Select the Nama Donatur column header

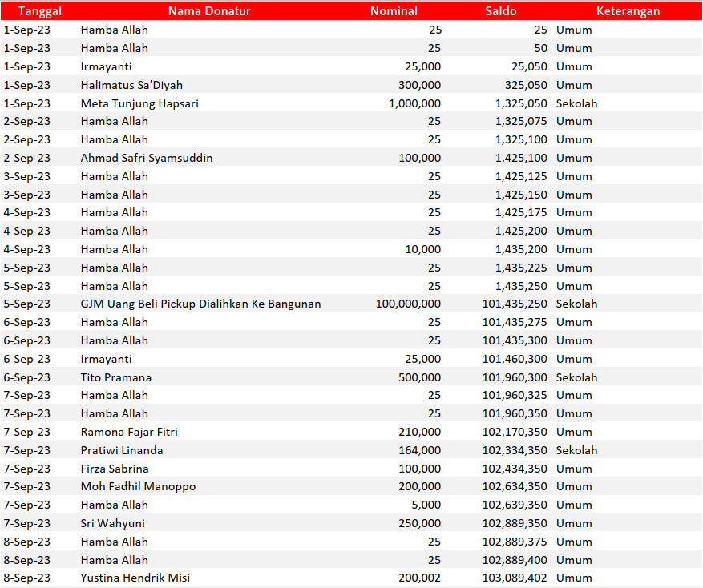click(x=209, y=11)
